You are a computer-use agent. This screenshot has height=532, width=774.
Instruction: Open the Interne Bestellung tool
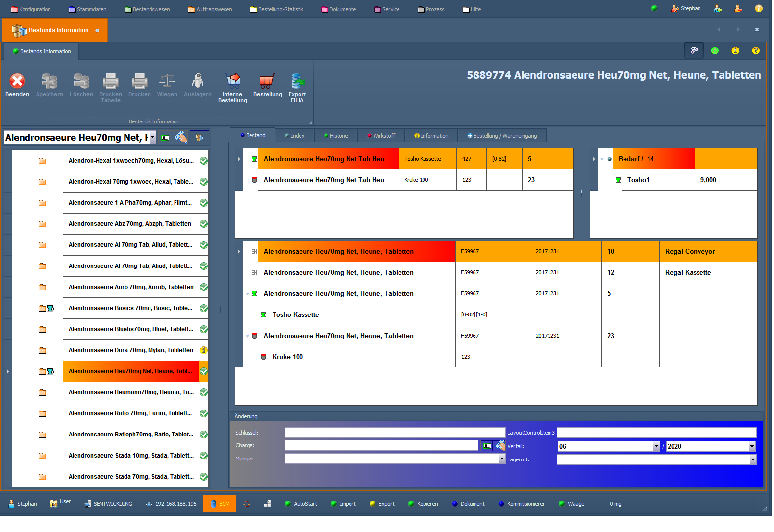[x=232, y=81]
